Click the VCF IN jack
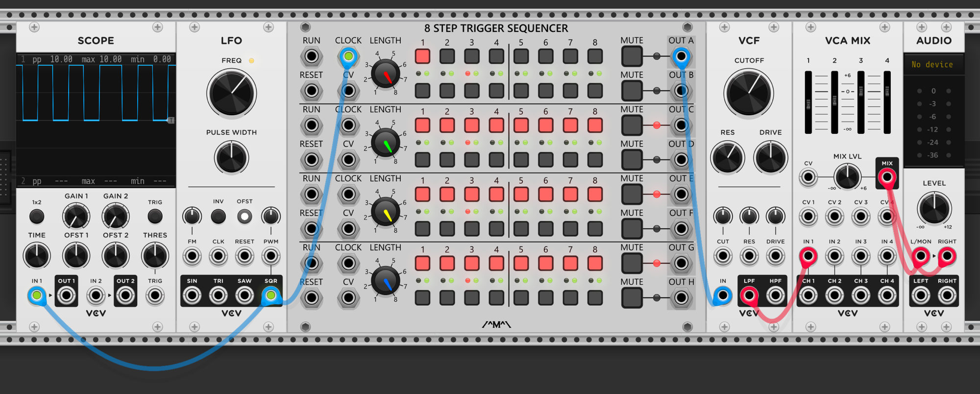 pos(723,295)
